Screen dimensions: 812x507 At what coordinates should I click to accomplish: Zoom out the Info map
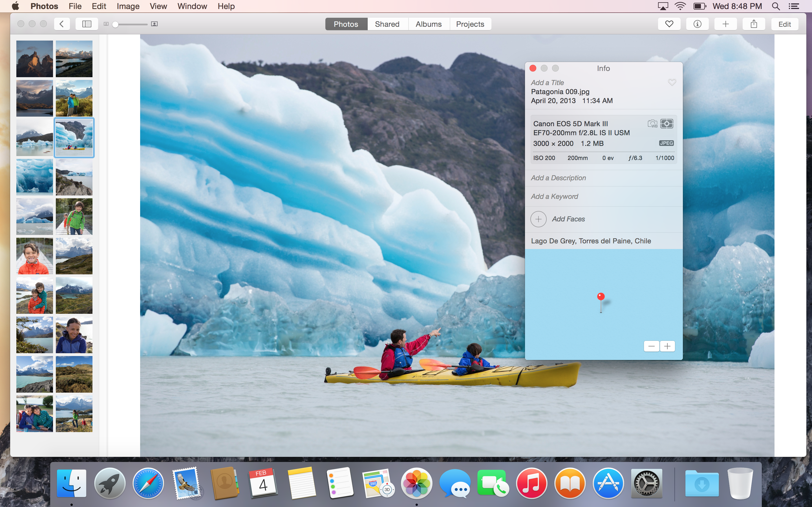pos(651,346)
